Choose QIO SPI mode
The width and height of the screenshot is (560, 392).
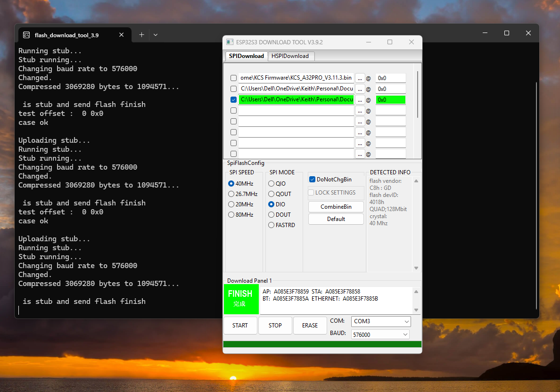(x=271, y=184)
